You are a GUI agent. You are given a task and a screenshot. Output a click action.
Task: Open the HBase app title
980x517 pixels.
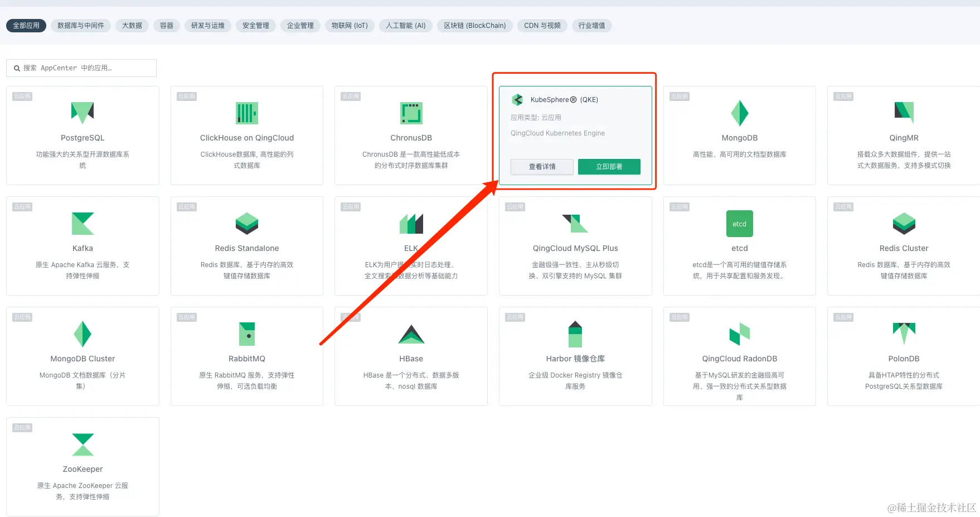pos(411,359)
